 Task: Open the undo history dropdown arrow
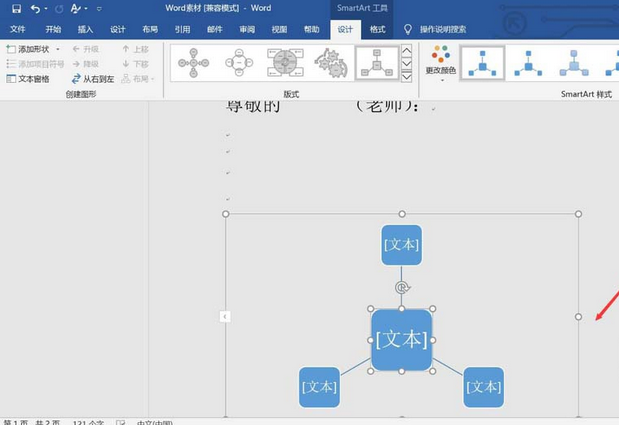click(x=46, y=8)
